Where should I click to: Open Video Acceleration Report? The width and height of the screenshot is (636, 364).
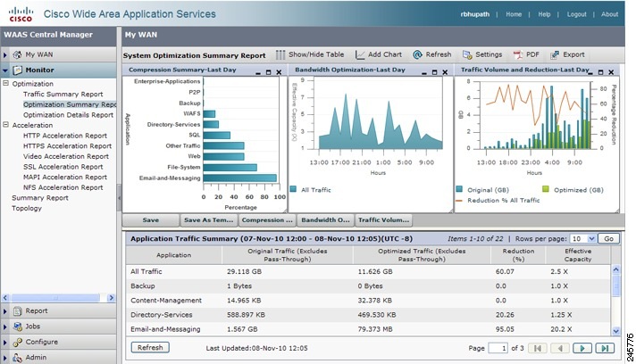(x=66, y=156)
